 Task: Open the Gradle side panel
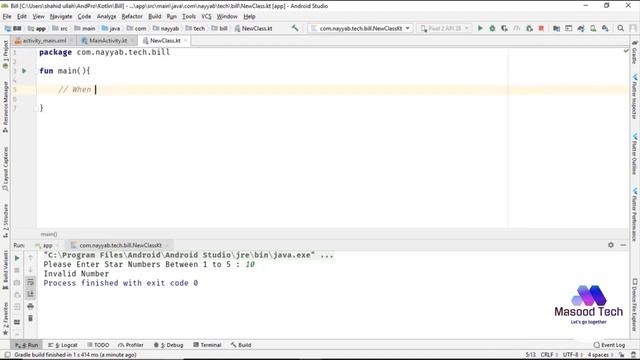[x=635, y=53]
